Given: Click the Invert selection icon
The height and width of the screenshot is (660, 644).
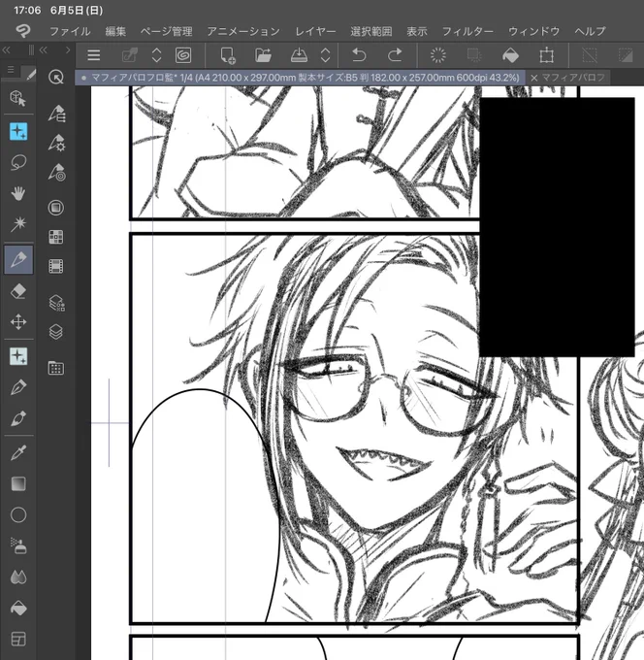Looking at the screenshot, I should pyautogui.click(x=626, y=55).
